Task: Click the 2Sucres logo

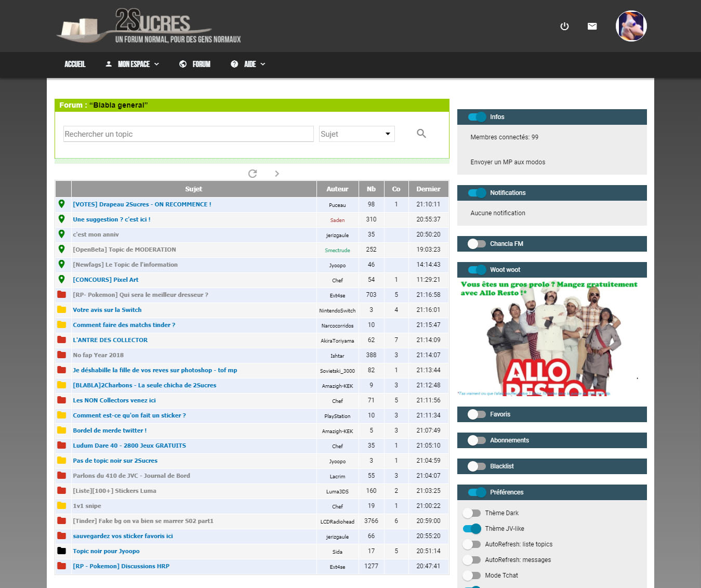Action: (x=149, y=26)
